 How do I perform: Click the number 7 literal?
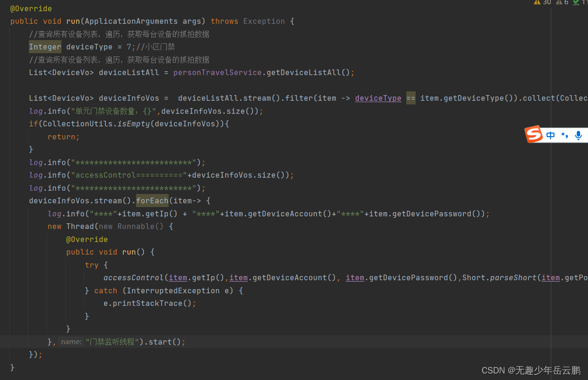(x=129, y=47)
